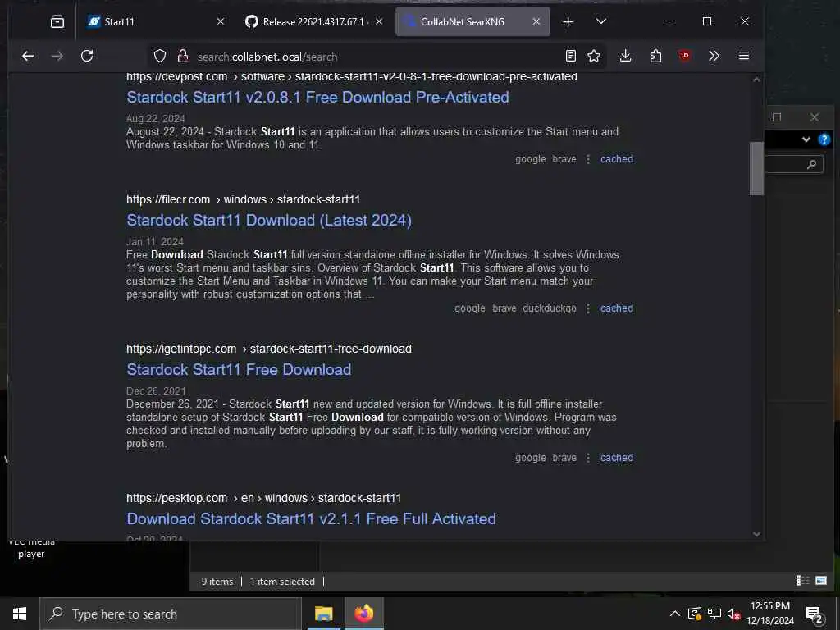840x630 pixels.
Task: Open the network tray icon
Action: 714,614
